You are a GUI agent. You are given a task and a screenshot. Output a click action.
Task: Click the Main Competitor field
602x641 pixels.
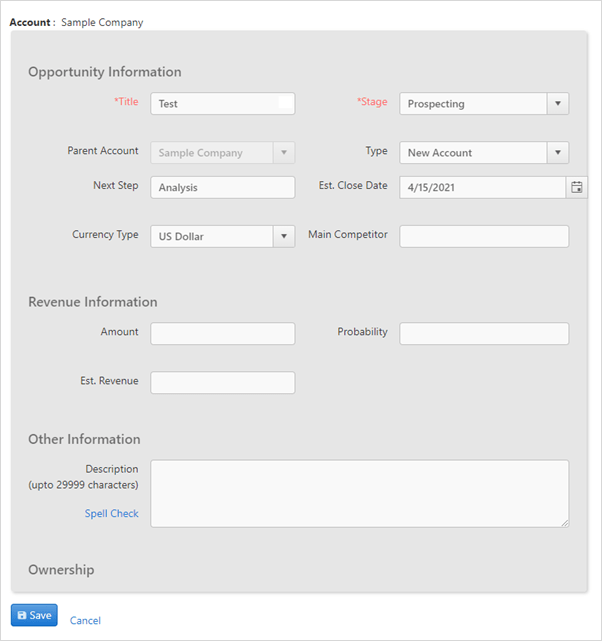[484, 236]
